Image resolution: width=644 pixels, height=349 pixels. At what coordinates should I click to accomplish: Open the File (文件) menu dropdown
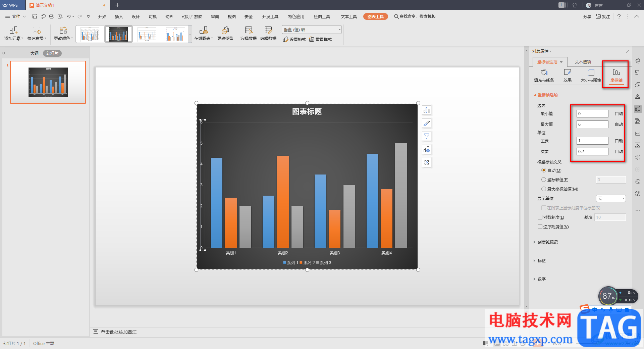[x=15, y=16]
